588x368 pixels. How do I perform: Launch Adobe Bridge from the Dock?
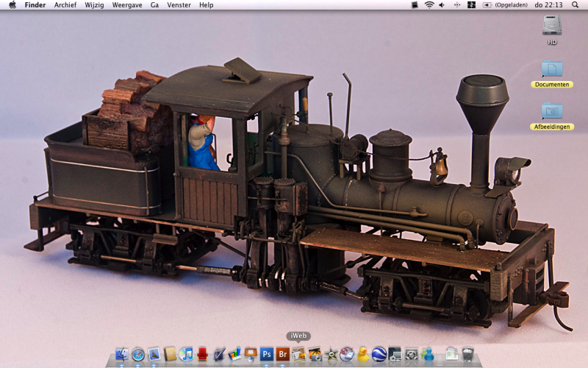(x=283, y=354)
